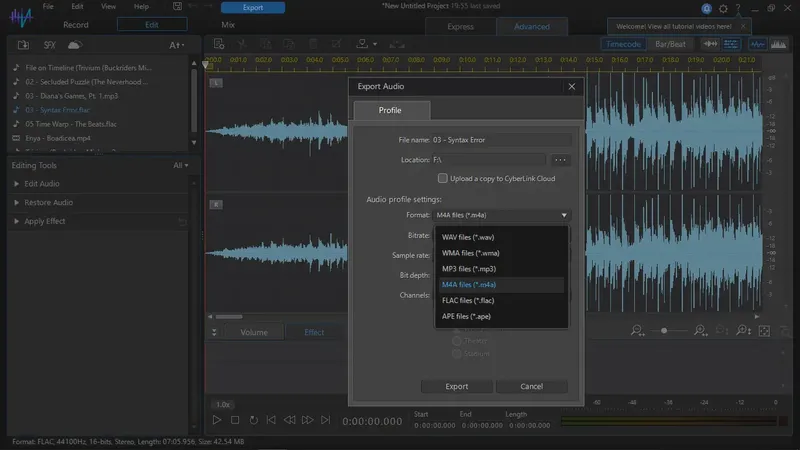Click the user account icon
The height and width of the screenshot is (450, 800).
click(706, 8)
